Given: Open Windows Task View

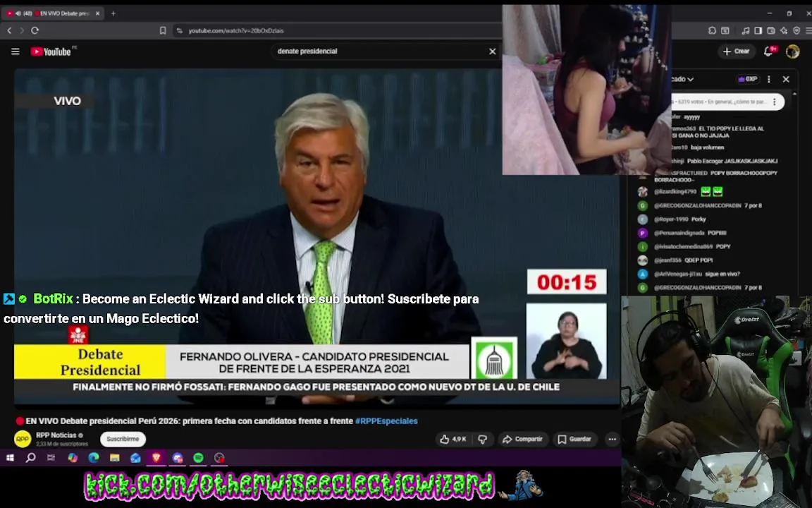Looking at the screenshot, I should point(51,458).
